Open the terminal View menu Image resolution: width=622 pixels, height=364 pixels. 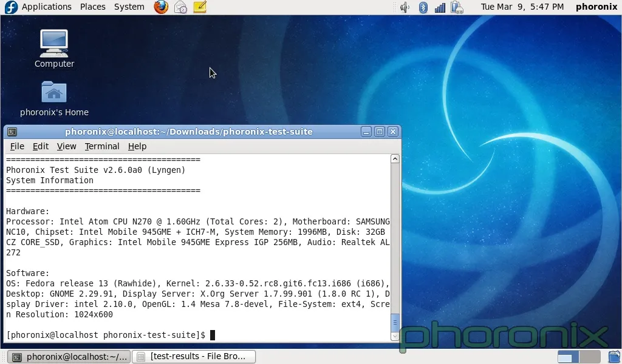(x=66, y=146)
